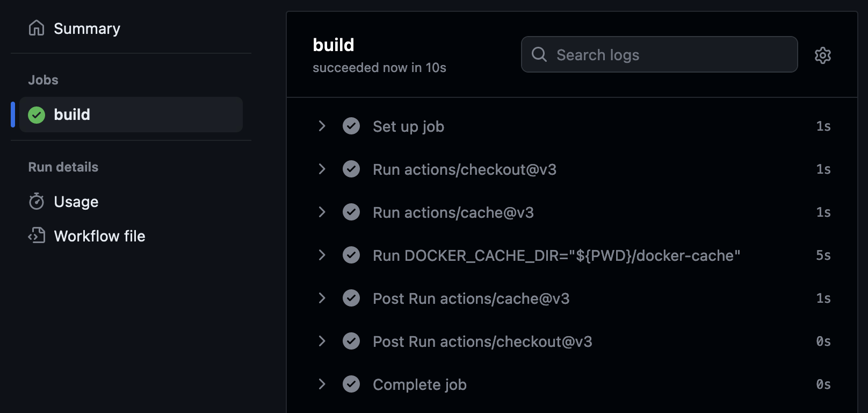Click the Complete job step label
Image resolution: width=868 pixels, height=413 pixels.
click(x=419, y=384)
